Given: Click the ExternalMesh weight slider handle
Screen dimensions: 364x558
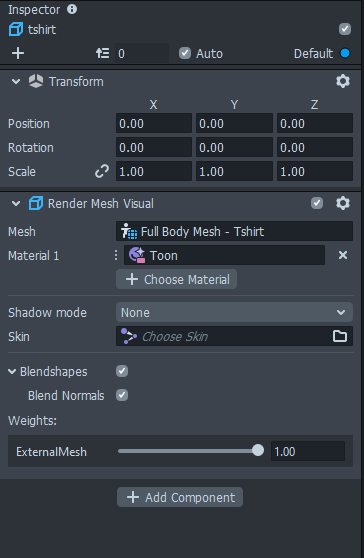Looking at the screenshot, I should coord(258,450).
